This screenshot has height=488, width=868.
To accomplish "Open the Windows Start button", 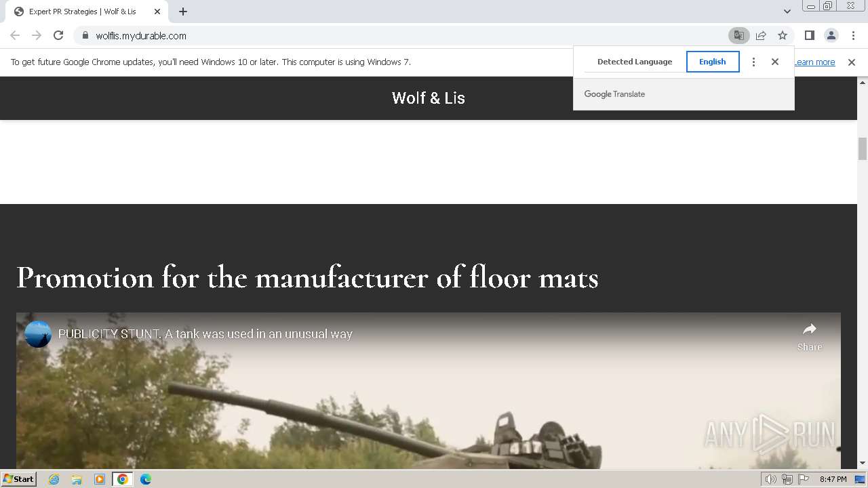I will click(19, 479).
